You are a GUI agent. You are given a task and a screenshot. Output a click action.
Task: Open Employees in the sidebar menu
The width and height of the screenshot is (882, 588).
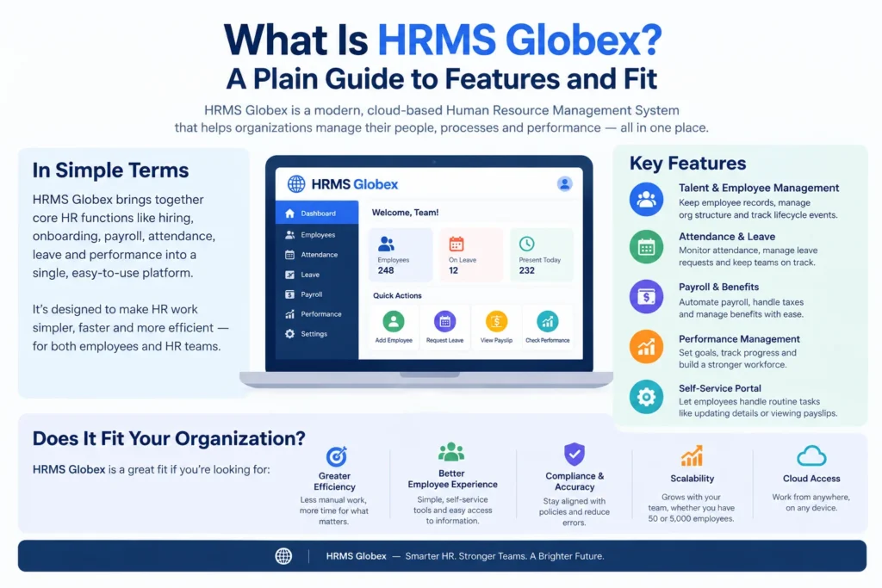click(x=317, y=235)
